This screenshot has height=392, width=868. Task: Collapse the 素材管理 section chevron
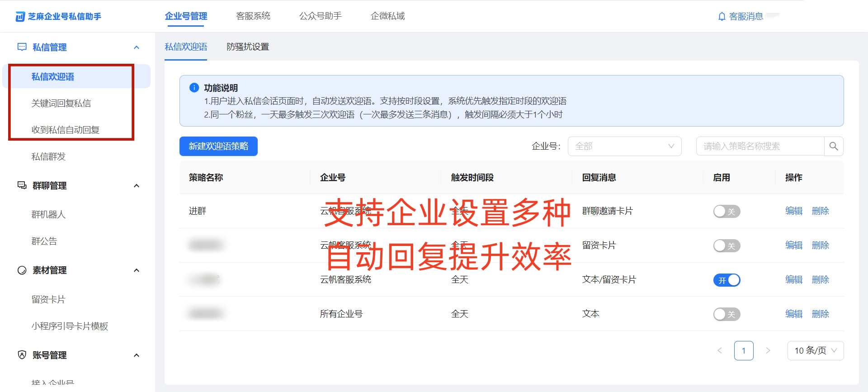pos(137,270)
